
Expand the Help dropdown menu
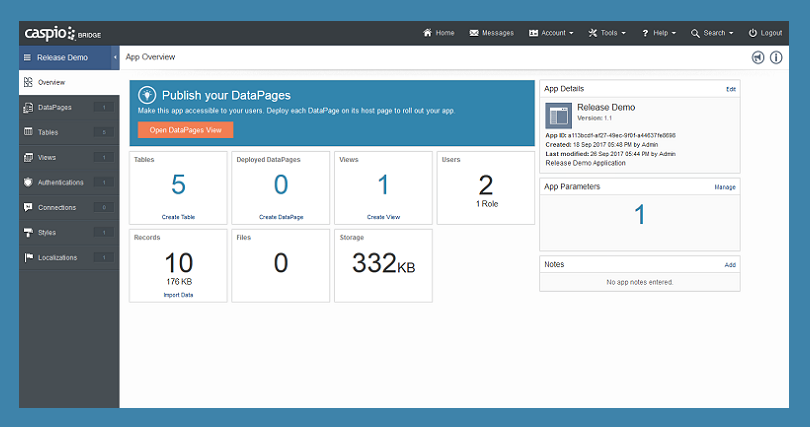click(x=659, y=33)
